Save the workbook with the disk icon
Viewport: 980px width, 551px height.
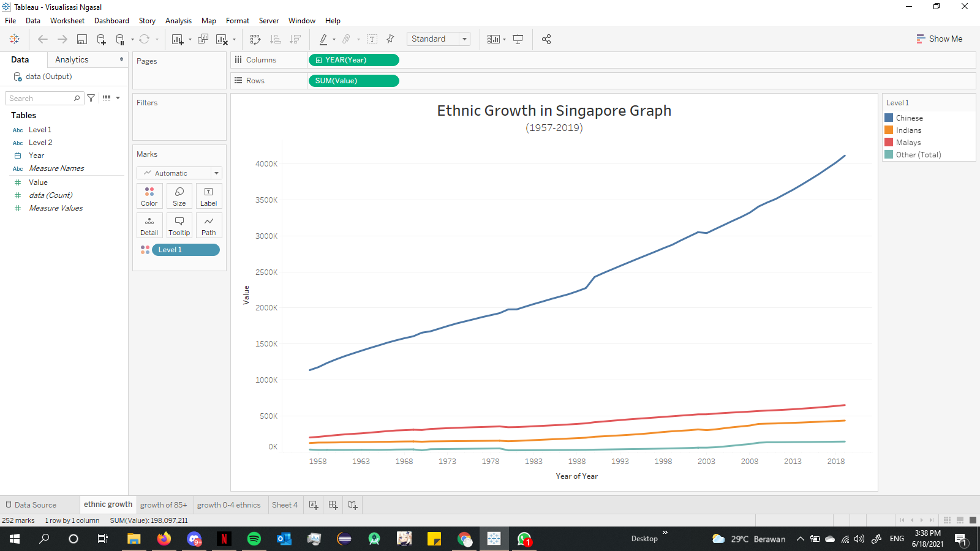(x=82, y=39)
